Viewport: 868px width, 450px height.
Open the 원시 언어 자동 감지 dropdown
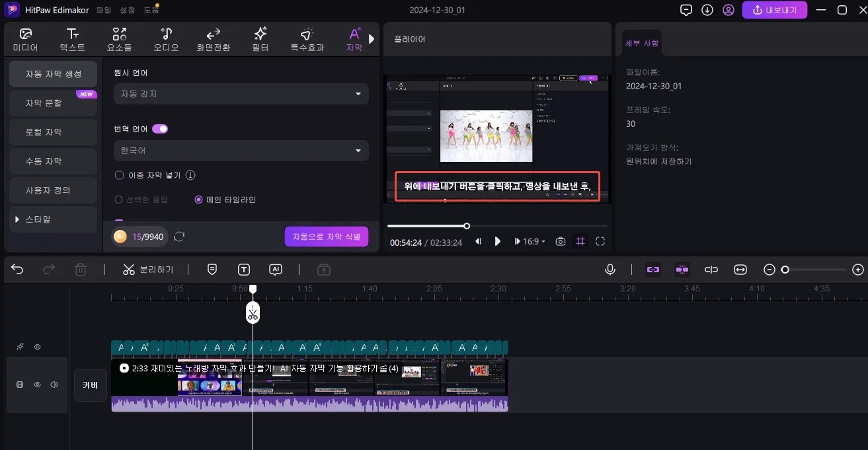[241, 94]
